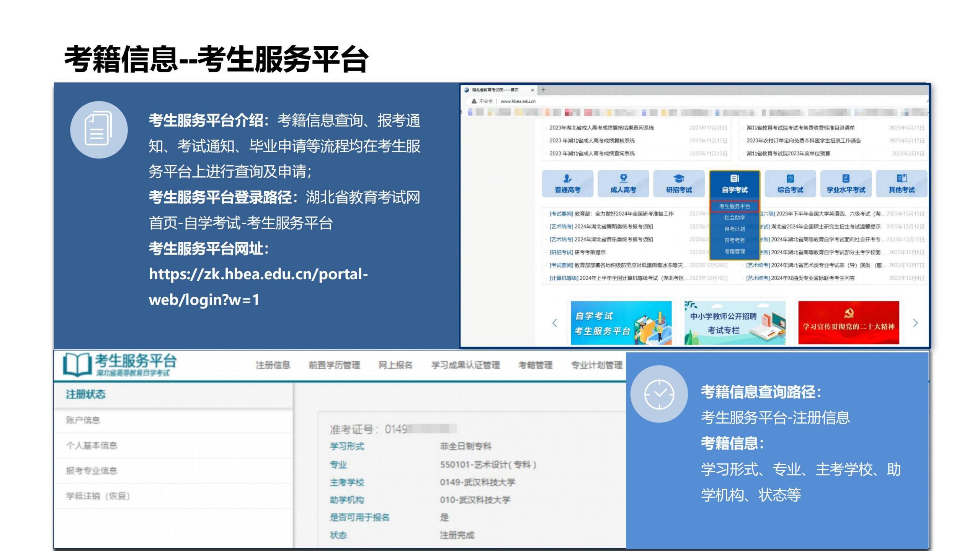
Task: Open 报考专业信息 in the left sidebar
Action: [91, 471]
